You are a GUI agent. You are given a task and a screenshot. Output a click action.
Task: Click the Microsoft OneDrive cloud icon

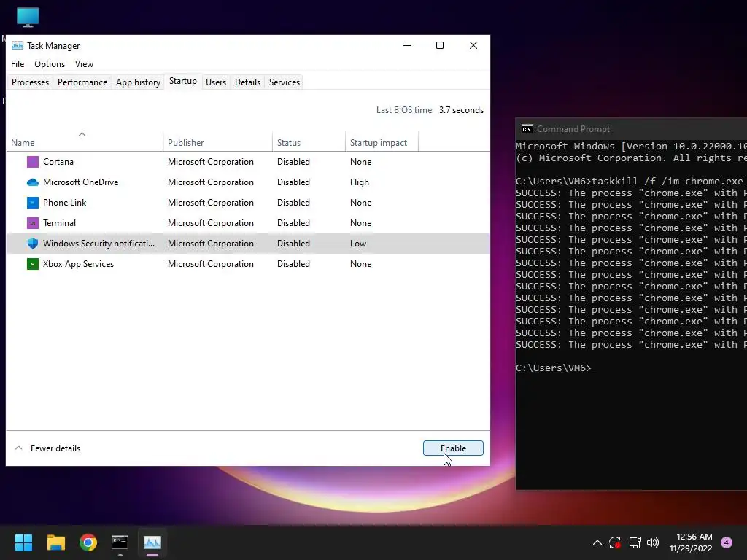pyautogui.click(x=32, y=182)
